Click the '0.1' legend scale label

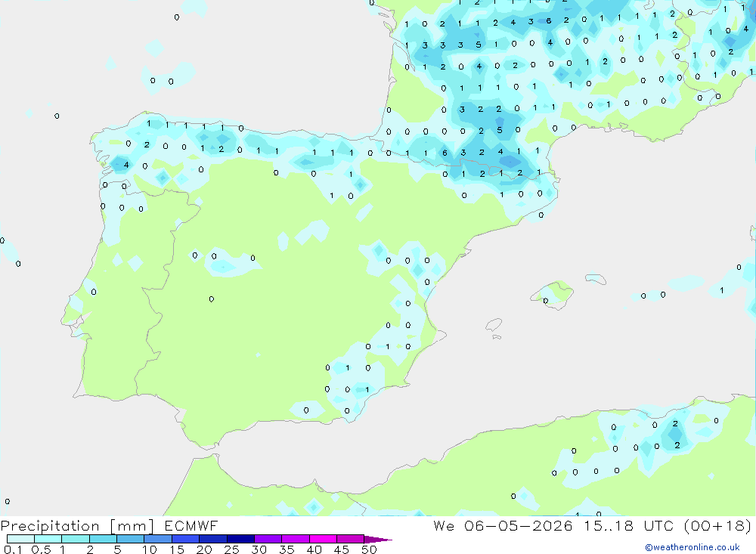(x=13, y=549)
